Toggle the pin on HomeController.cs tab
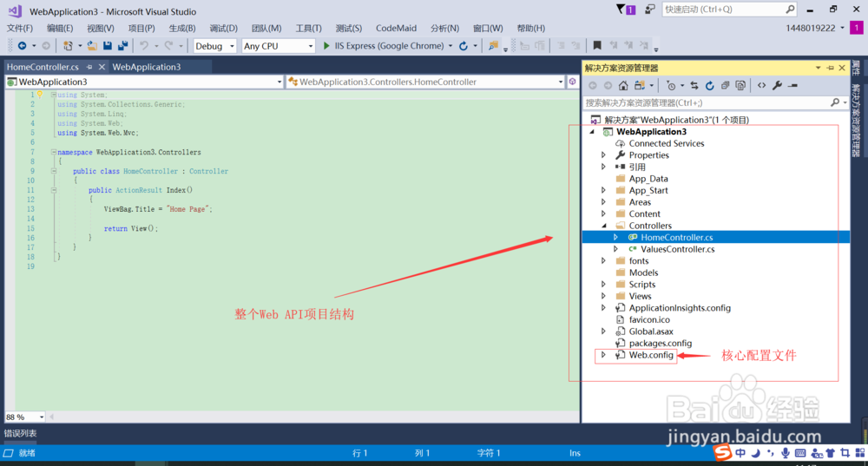The height and width of the screenshot is (466, 868). click(x=89, y=67)
